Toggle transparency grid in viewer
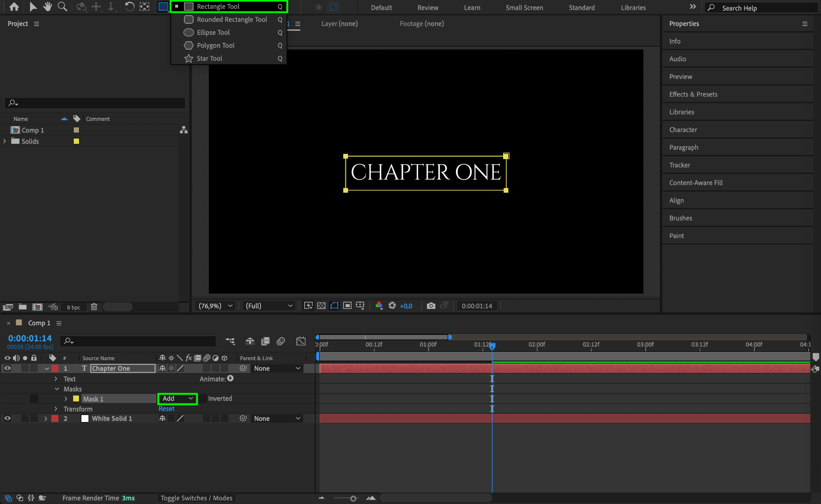This screenshot has height=504, width=821. [x=321, y=306]
